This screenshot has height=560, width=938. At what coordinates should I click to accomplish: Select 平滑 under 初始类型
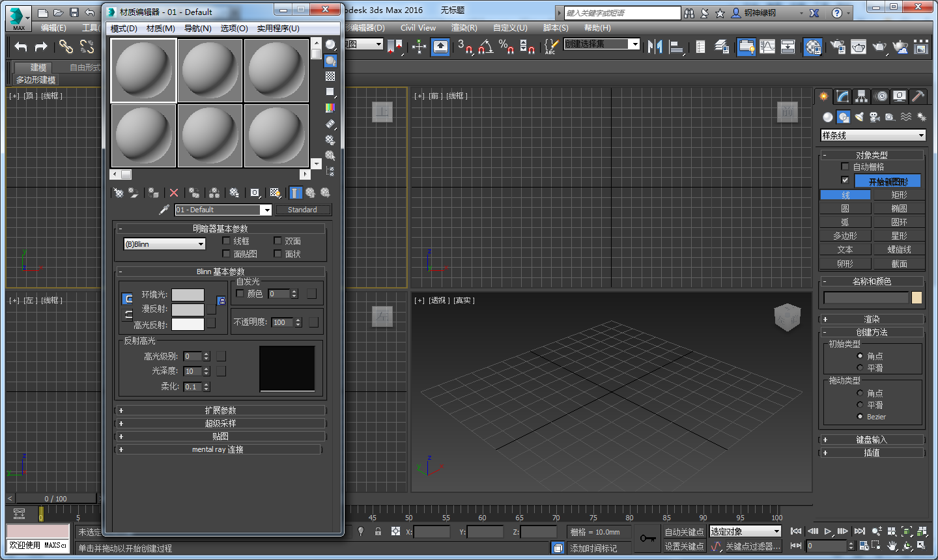click(860, 368)
